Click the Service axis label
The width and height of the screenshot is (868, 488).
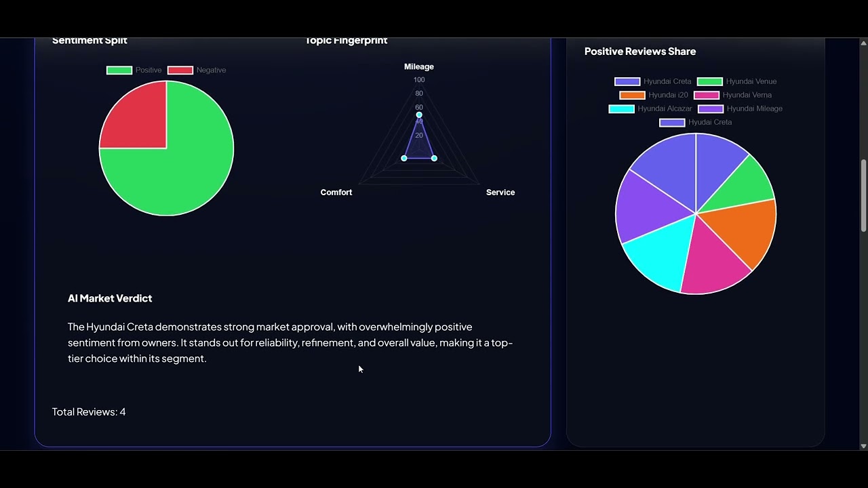[x=500, y=192]
